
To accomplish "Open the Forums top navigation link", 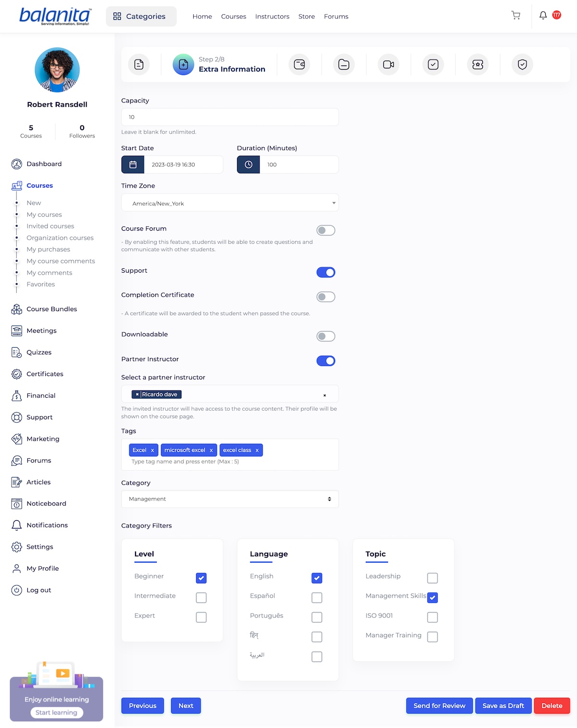I will point(336,16).
